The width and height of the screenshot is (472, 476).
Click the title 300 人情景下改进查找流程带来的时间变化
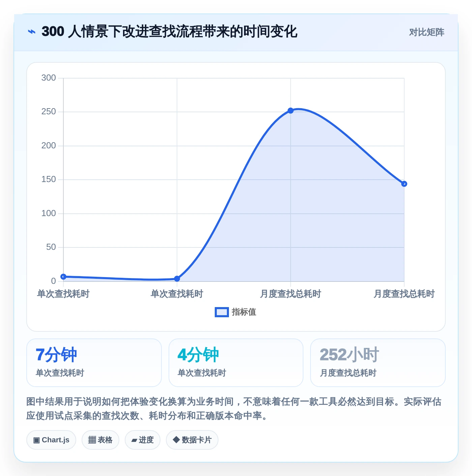[x=169, y=32]
